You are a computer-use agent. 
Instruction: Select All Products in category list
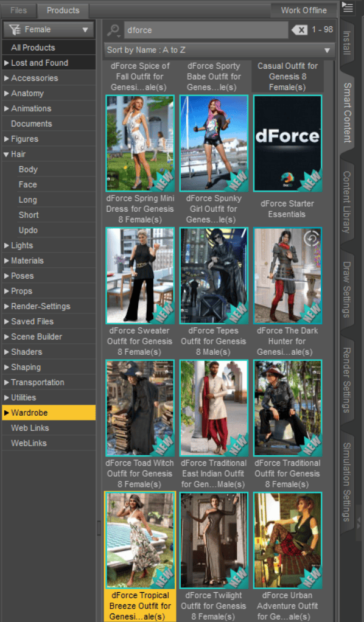(49, 47)
